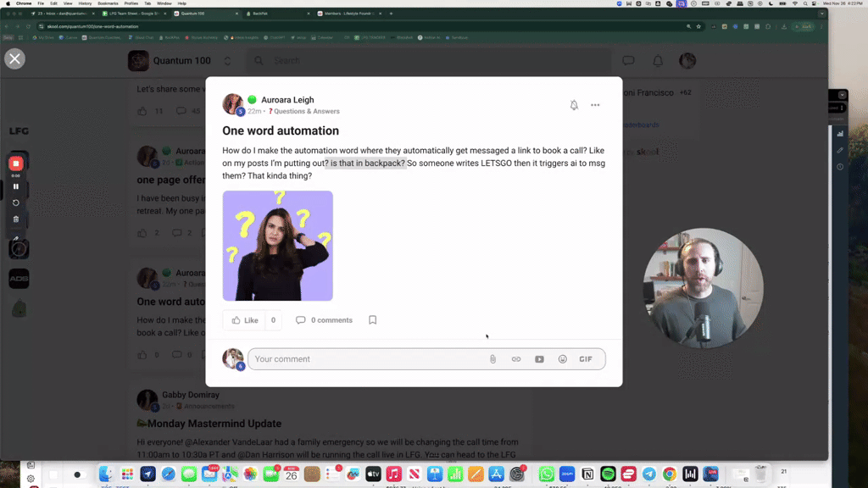The height and width of the screenshot is (488, 868).
Task: Open your profile avatar menu
Action: (x=687, y=61)
